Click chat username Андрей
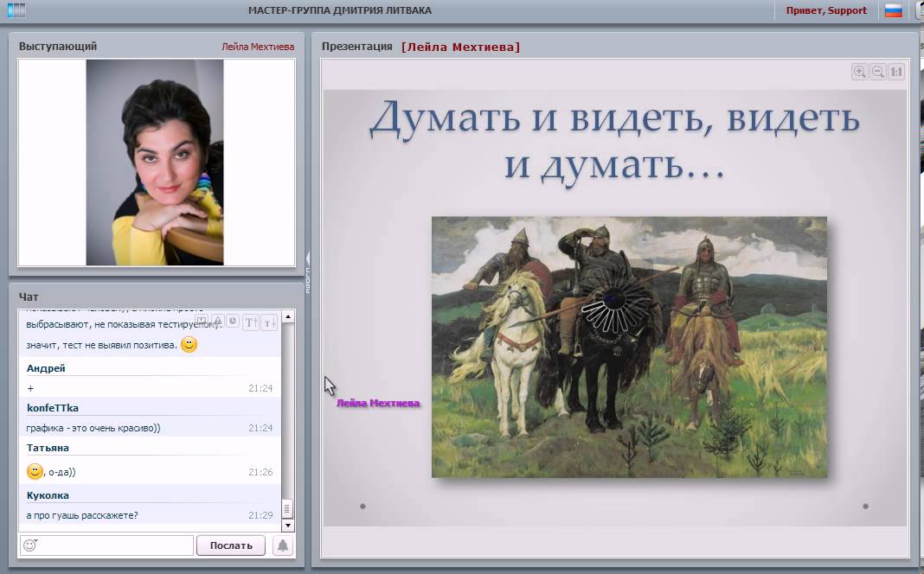 46,368
